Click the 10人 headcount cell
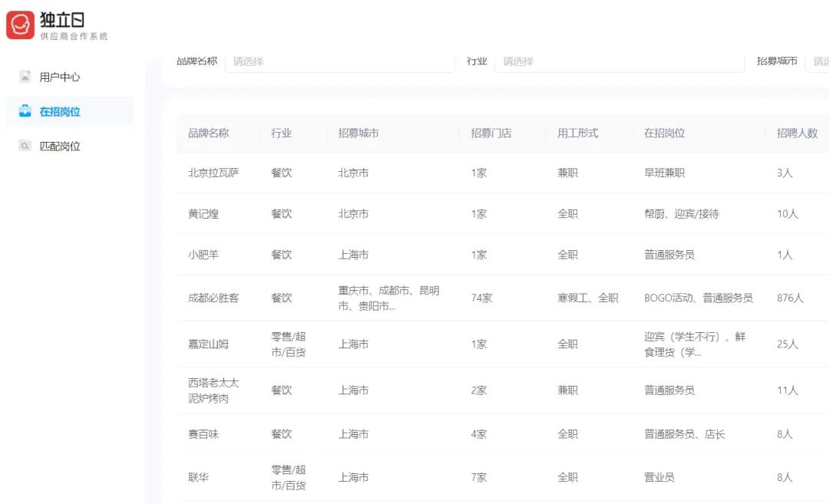 pos(788,214)
